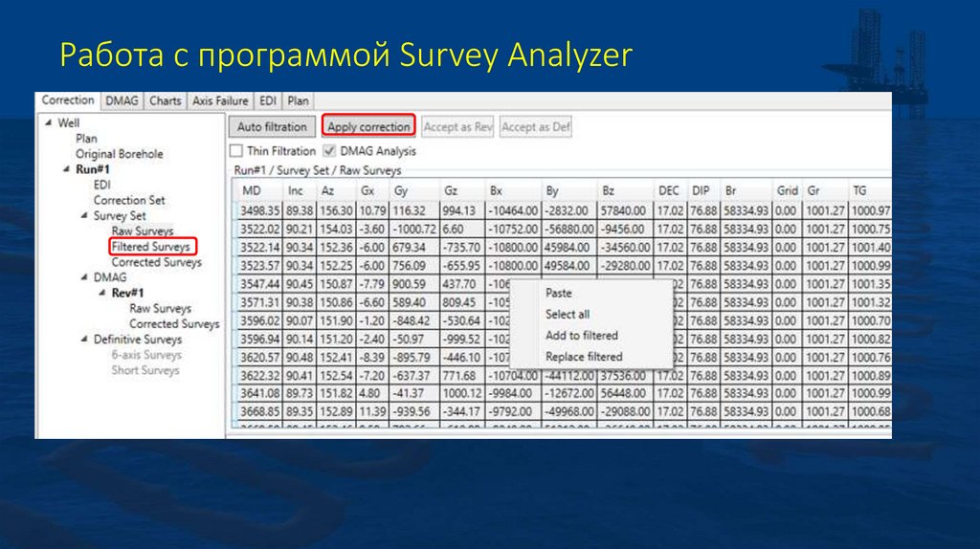Select the MD cell 3641.08

tap(260, 393)
